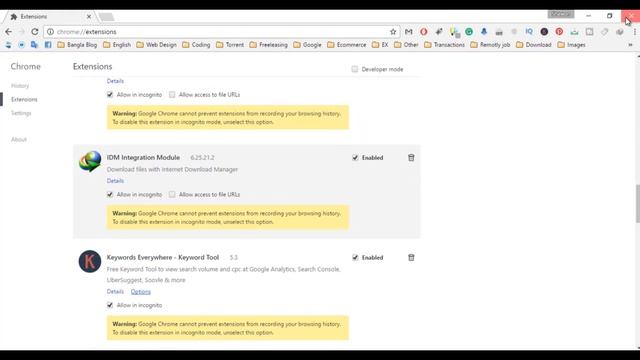Bookmark this page with the star icon
Screen dimensions: 640x360
[393, 31]
